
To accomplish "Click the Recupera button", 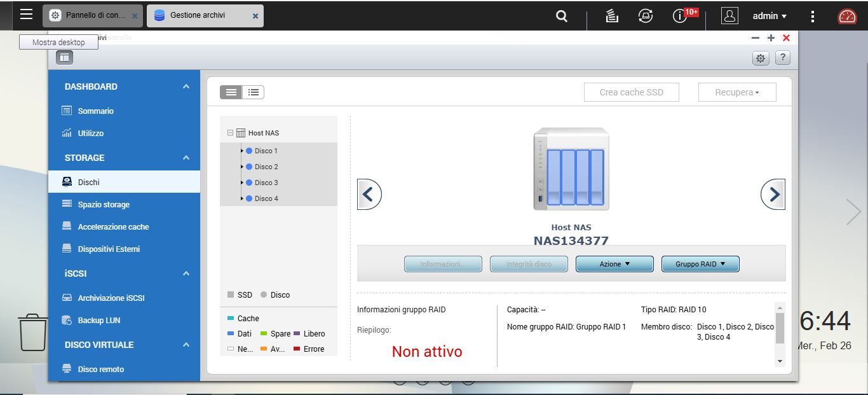I will (x=736, y=92).
